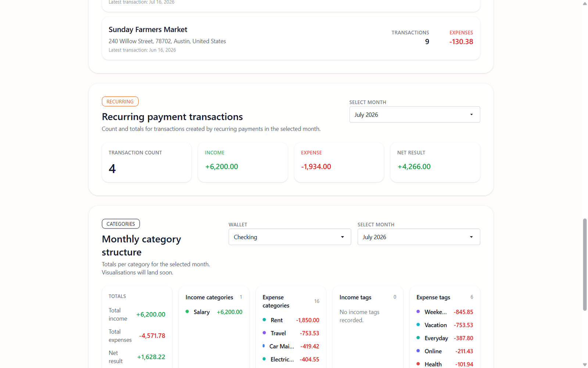This screenshot has height=368, width=588.
Task: Click the Car Mai... expense category row
Action: 291,346
